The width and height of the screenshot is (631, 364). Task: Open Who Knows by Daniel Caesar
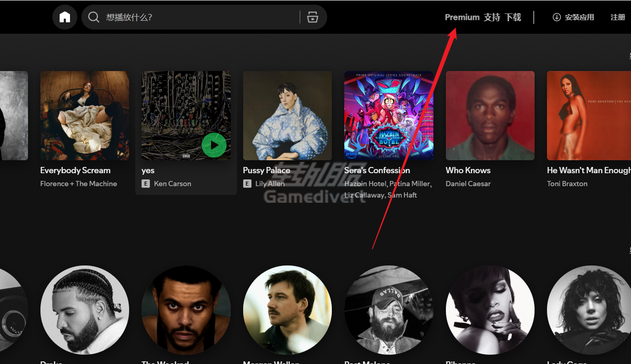click(x=489, y=115)
